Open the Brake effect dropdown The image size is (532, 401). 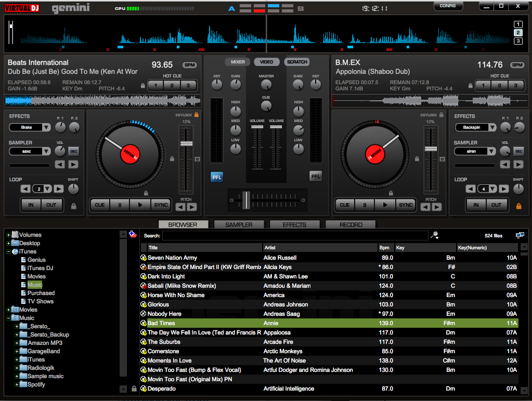46,127
